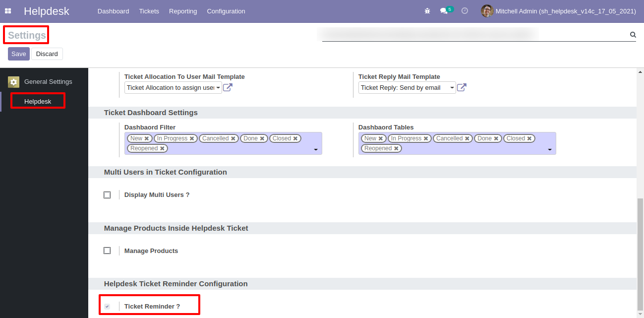644x318 pixels.
Task: Remove In Progress tag from Dashbaord Filter
Action: pyautogui.click(x=192, y=139)
